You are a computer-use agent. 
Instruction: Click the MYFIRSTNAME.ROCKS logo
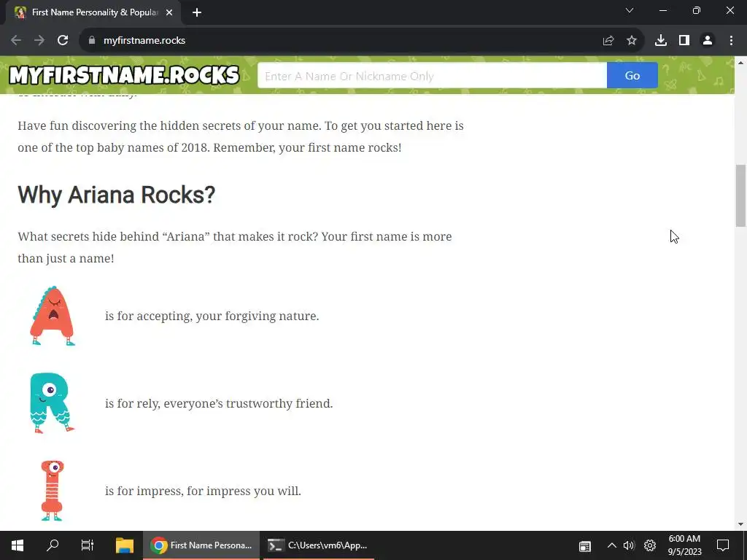pos(124,75)
